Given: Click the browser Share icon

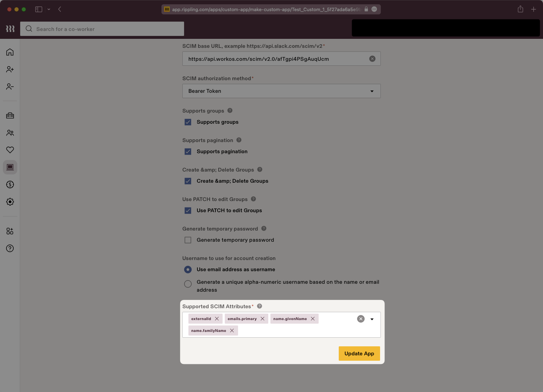Looking at the screenshot, I should click(520, 9).
